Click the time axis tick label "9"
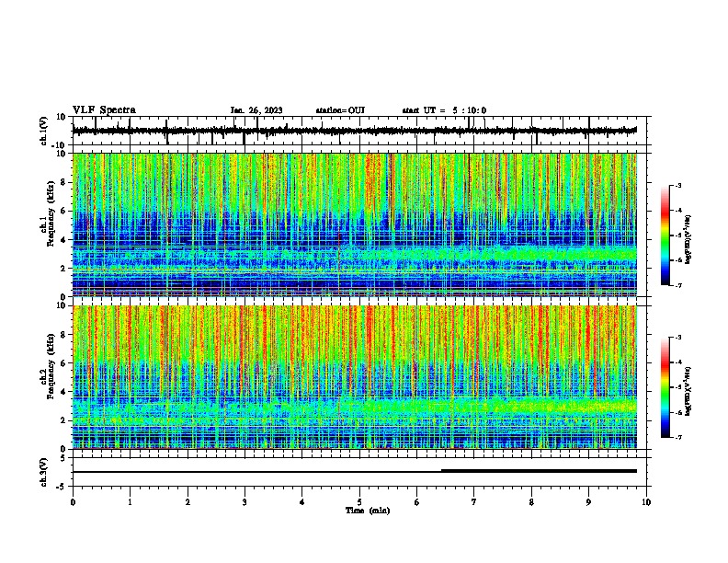Image resolution: width=728 pixels, height=563 pixels. [x=588, y=502]
